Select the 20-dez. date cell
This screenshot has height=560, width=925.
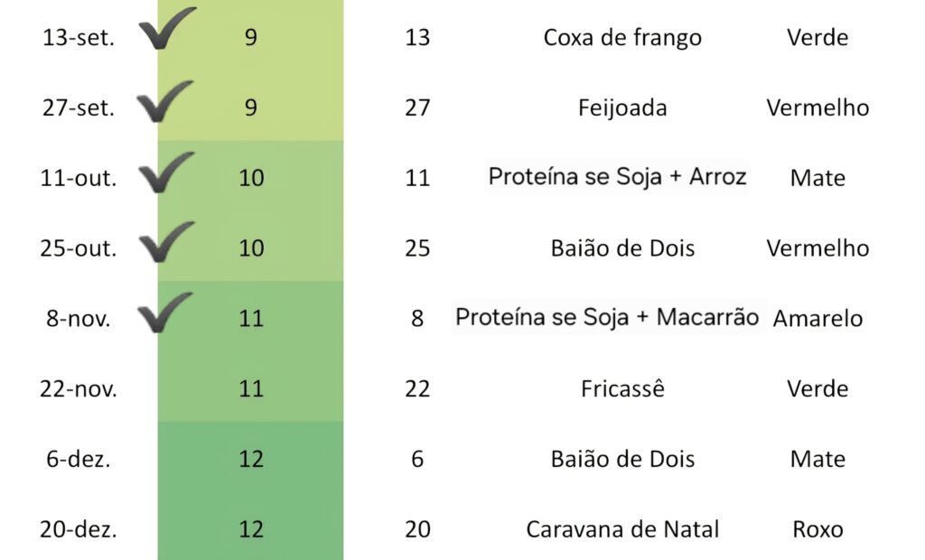pos(78,529)
